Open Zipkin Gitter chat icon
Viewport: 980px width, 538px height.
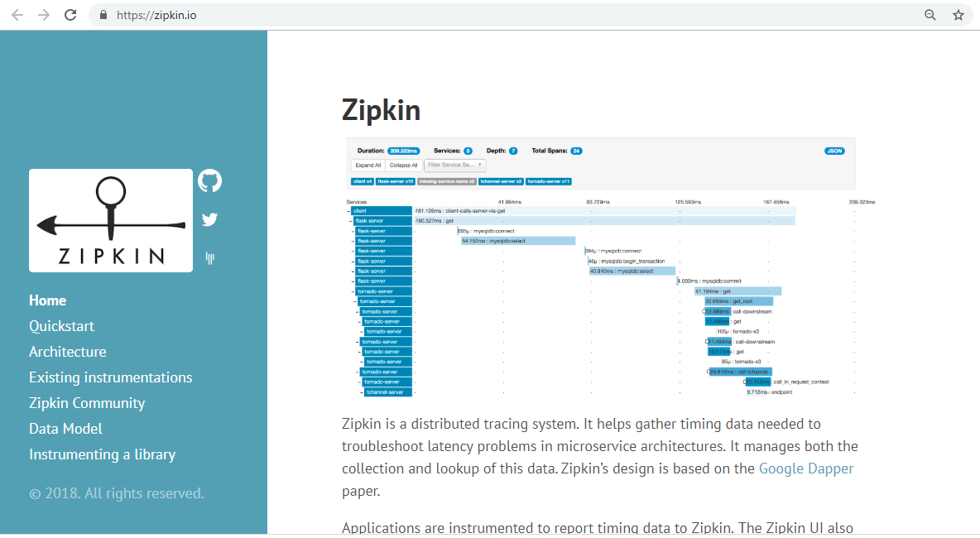(x=210, y=258)
